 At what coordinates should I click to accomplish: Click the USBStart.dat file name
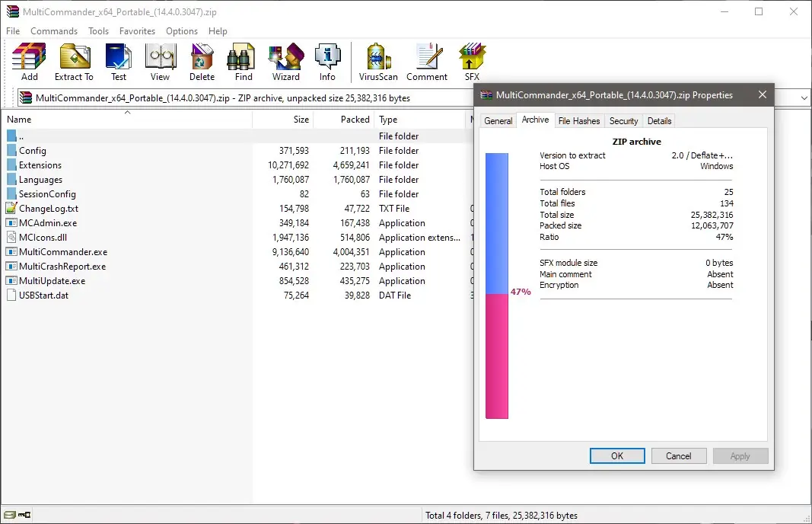(43, 296)
